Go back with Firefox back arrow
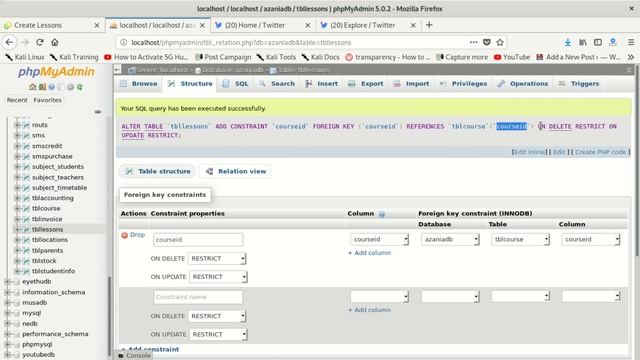This screenshot has width=640, height=360. click(9, 42)
